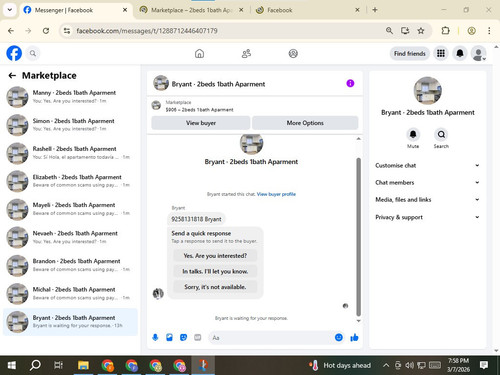Open the browser extensions puzzle icon
Image resolution: width=500 pixels, height=375 pixels.
coord(445,31)
